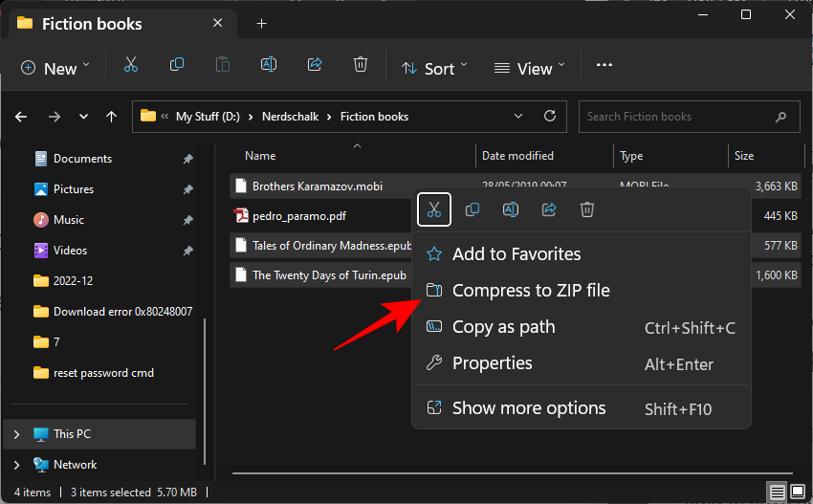The width and height of the screenshot is (813, 504).
Task: Click the Rename icon in context menu
Action: [x=511, y=209]
